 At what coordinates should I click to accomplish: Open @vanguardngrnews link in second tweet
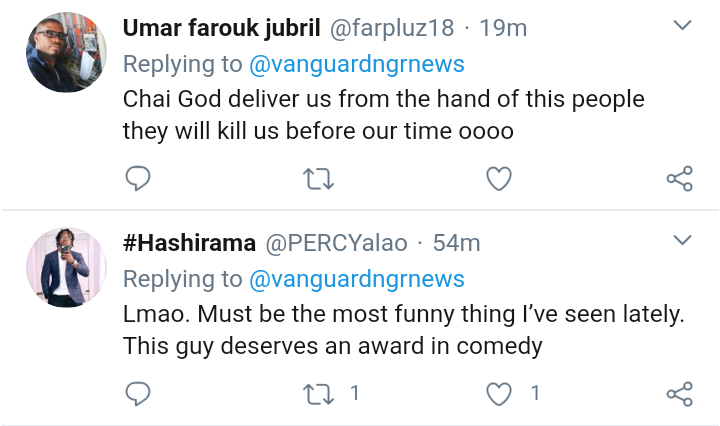pyautogui.click(x=357, y=280)
